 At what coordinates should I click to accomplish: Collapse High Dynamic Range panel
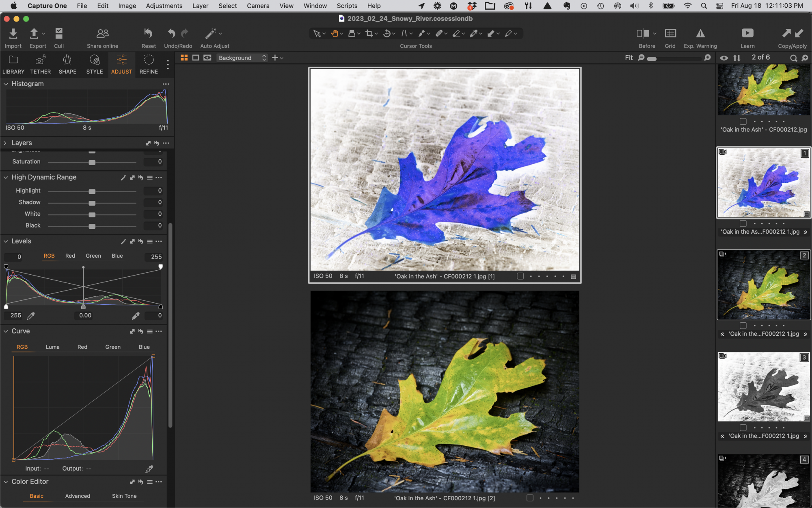click(6, 178)
